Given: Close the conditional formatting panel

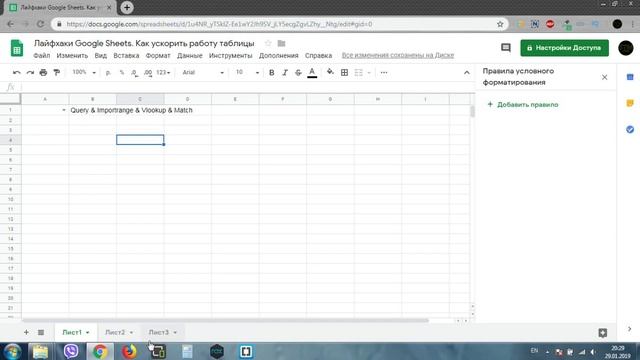Looking at the screenshot, I should pyautogui.click(x=604, y=77).
